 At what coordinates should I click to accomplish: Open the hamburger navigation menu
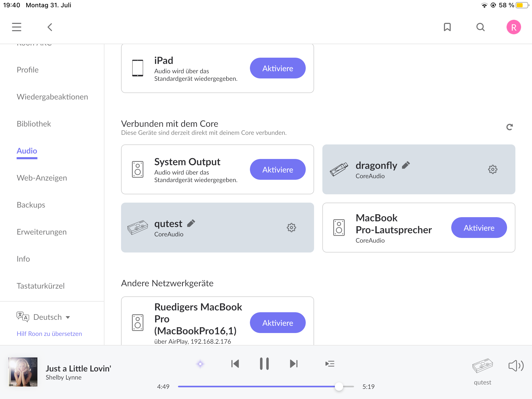pyautogui.click(x=17, y=27)
